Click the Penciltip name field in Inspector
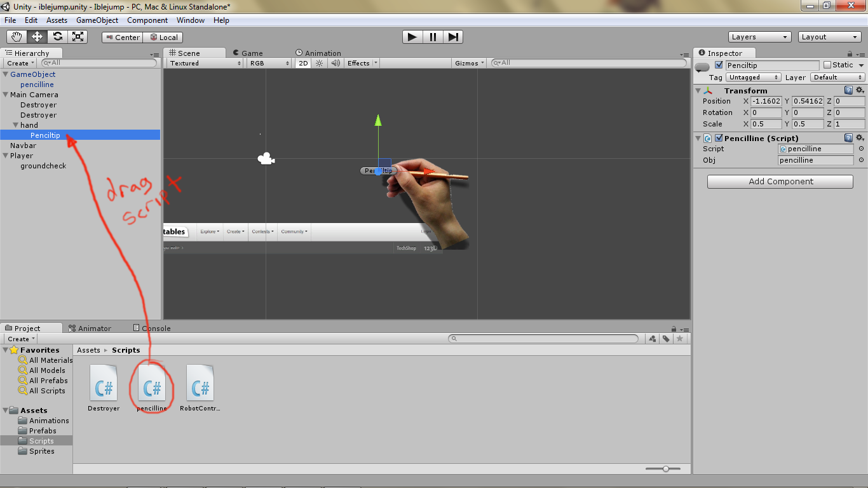This screenshot has width=868, height=488. pos(773,65)
